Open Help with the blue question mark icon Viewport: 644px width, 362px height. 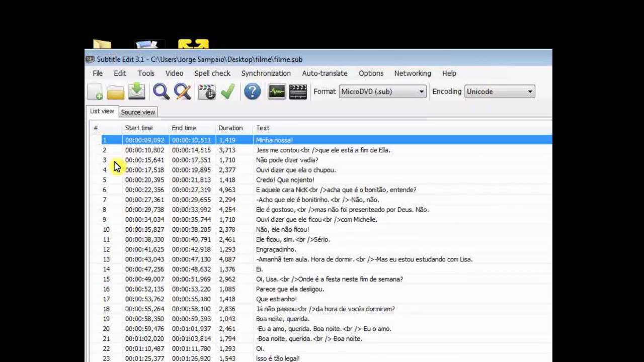253,92
